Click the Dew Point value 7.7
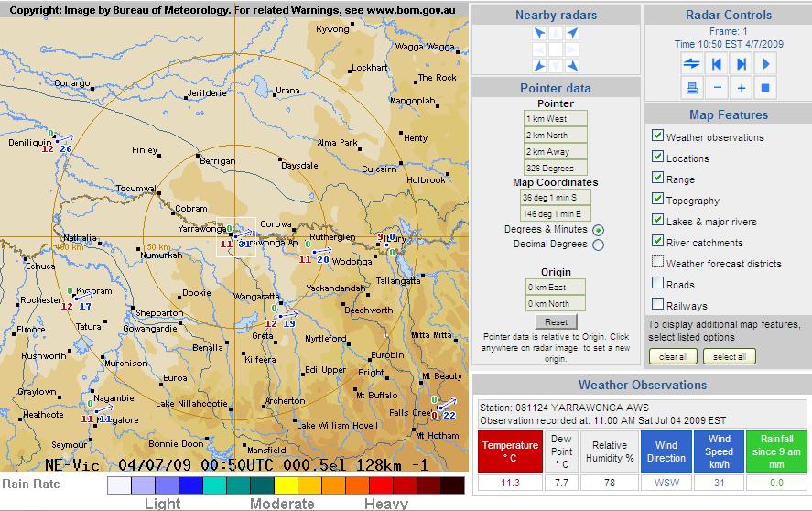Viewport: 812px width, 511px height. (x=561, y=483)
